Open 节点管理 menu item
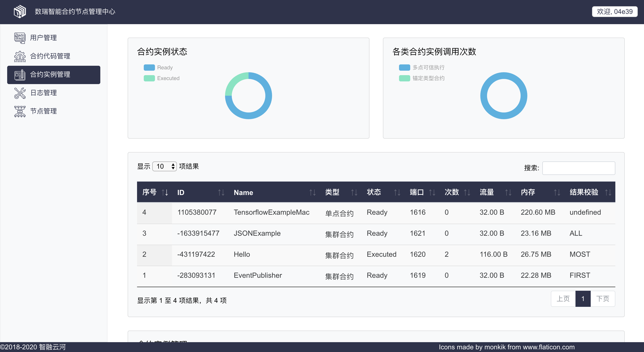 tap(43, 111)
